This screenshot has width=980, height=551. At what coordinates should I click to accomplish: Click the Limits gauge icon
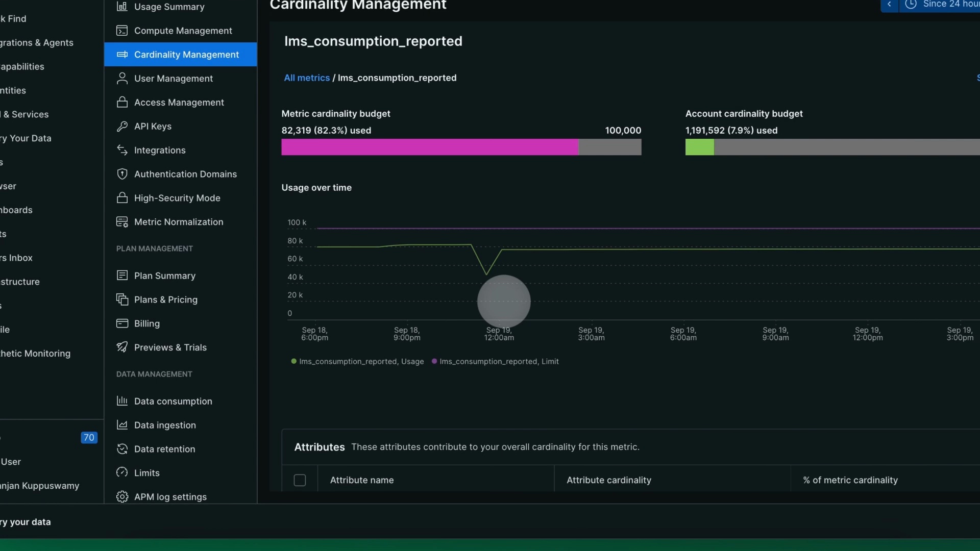(122, 473)
